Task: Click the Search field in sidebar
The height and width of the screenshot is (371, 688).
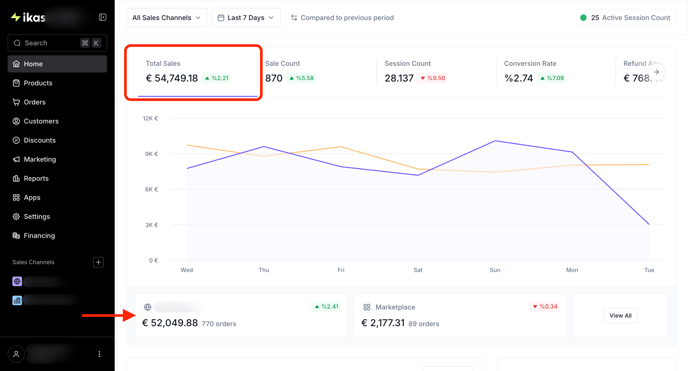Action: tap(57, 43)
